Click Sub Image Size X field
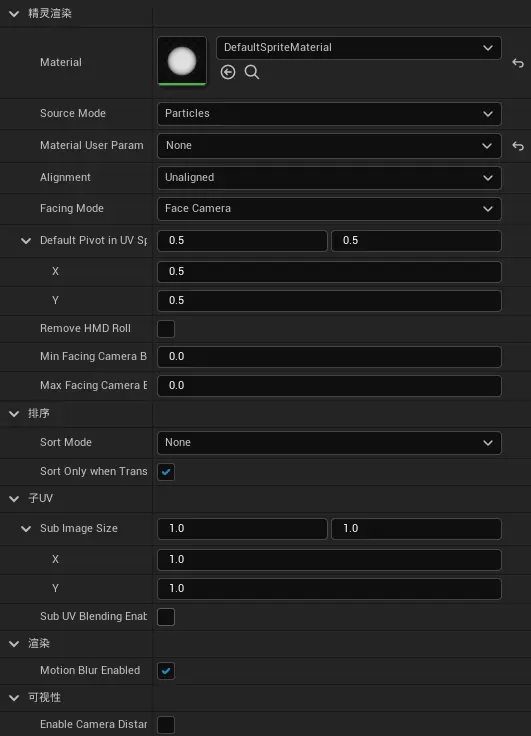The width and height of the screenshot is (531, 736). (x=329, y=560)
